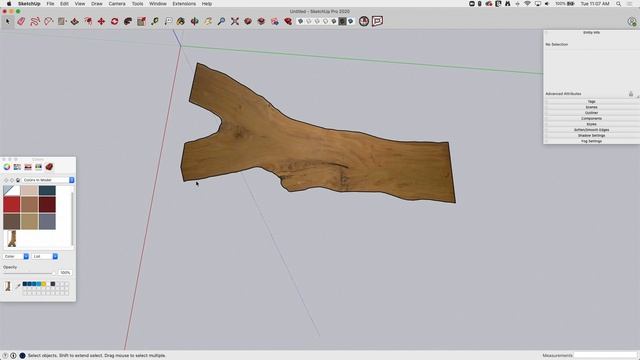Open the File menu
Screen dimensions: 640x360
(x=50, y=4)
